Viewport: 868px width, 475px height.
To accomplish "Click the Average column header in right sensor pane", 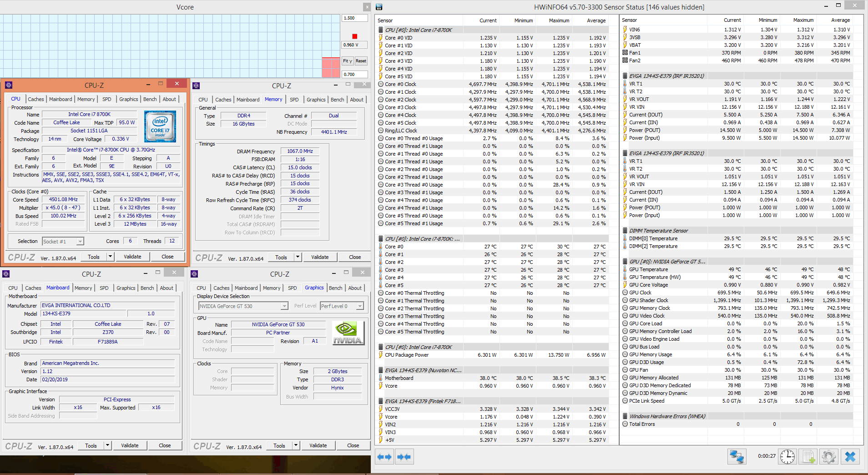I will [834, 20].
